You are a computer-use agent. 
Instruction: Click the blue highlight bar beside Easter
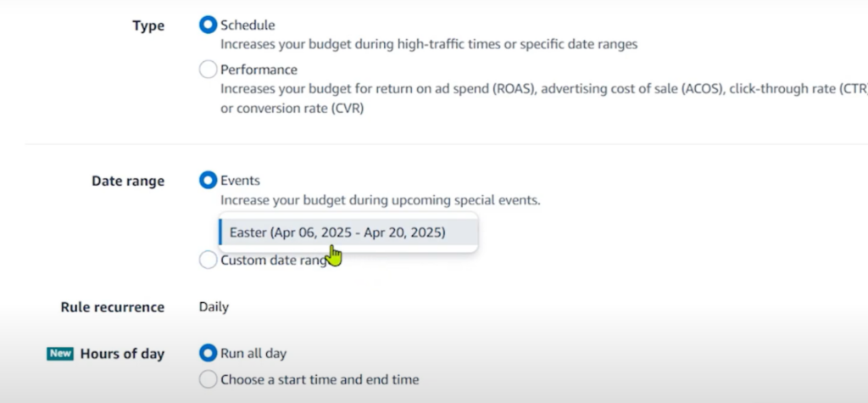[x=220, y=232]
